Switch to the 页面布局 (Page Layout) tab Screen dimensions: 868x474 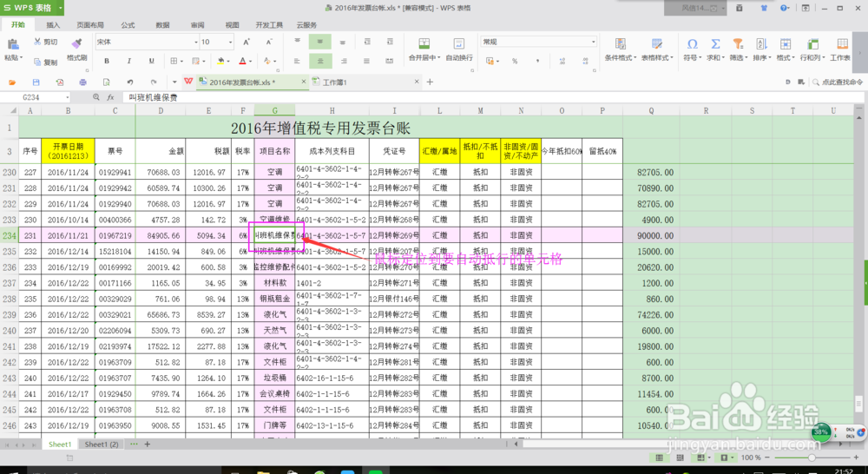(x=90, y=25)
